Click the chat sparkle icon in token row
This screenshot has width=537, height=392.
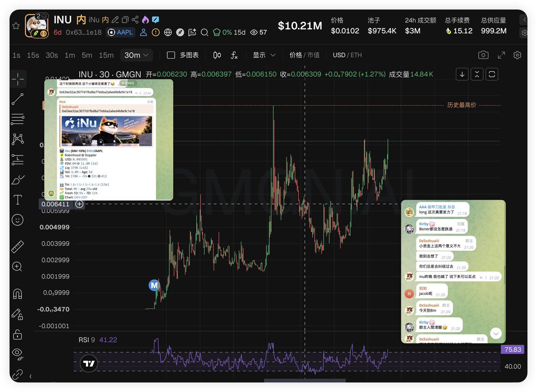pyautogui.click(x=192, y=32)
